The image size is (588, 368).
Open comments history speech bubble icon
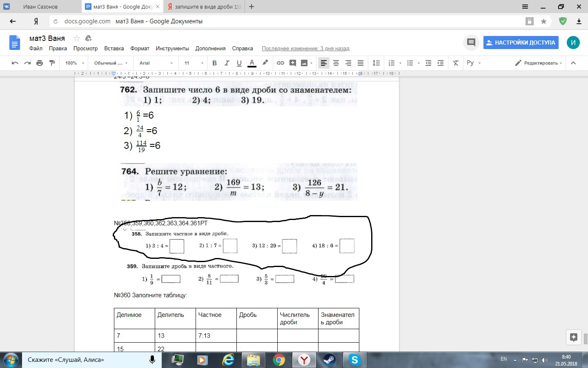point(471,43)
